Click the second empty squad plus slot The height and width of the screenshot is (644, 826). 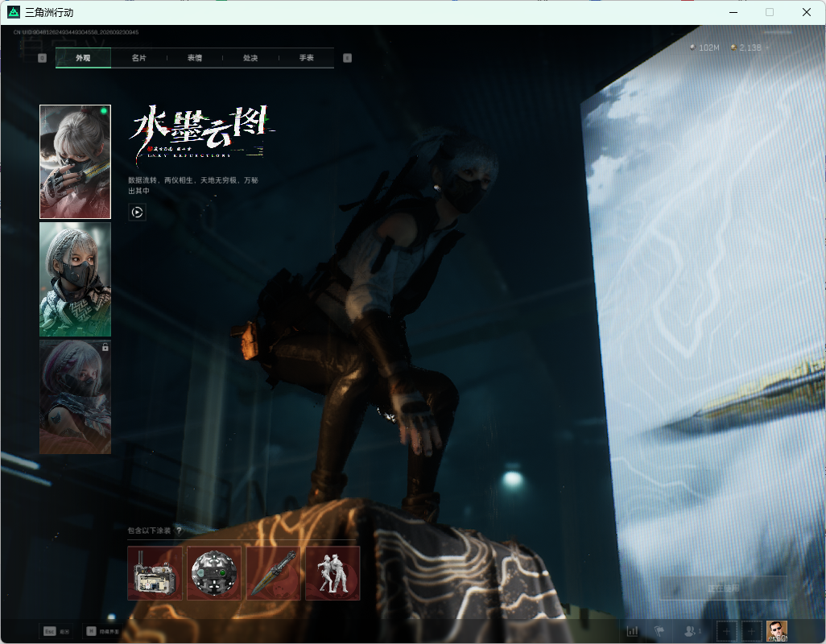click(x=752, y=631)
